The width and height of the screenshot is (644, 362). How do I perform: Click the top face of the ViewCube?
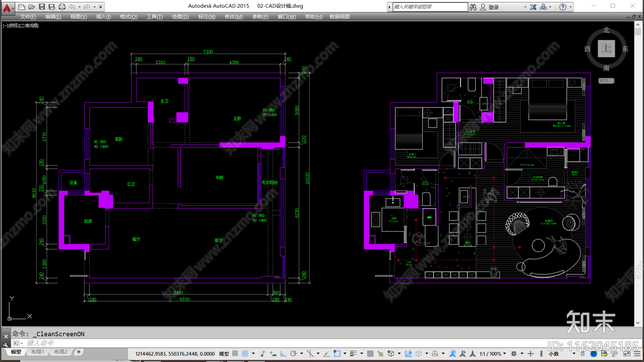tap(606, 49)
